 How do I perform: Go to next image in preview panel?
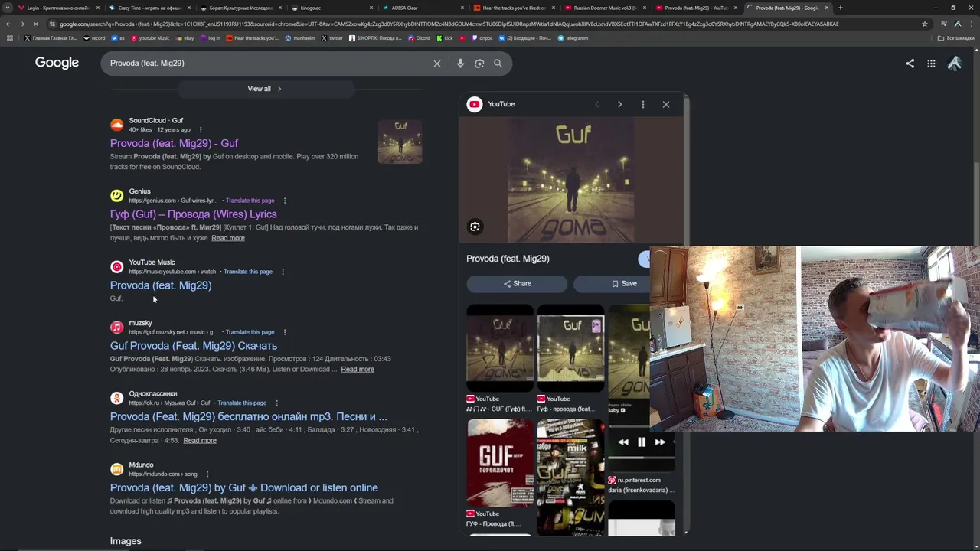[619, 104]
